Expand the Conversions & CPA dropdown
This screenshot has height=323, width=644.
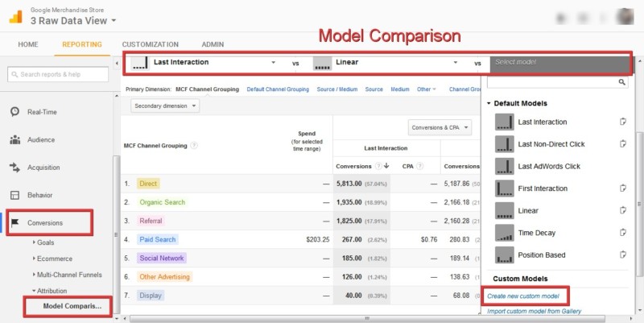pos(439,126)
